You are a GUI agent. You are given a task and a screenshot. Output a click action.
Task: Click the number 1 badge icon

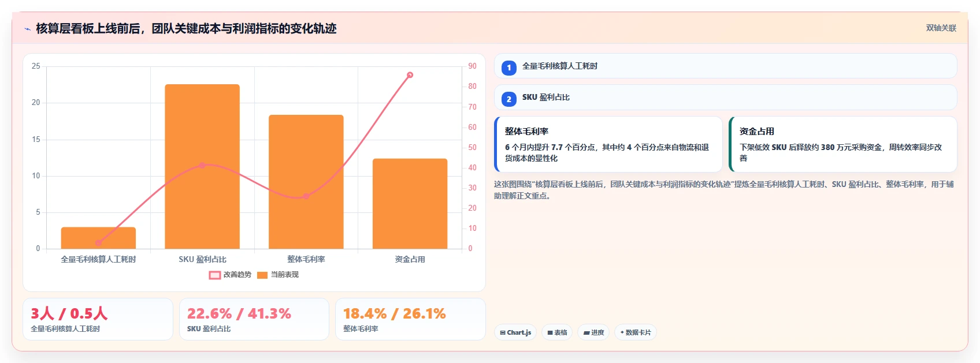click(x=508, y=68)
